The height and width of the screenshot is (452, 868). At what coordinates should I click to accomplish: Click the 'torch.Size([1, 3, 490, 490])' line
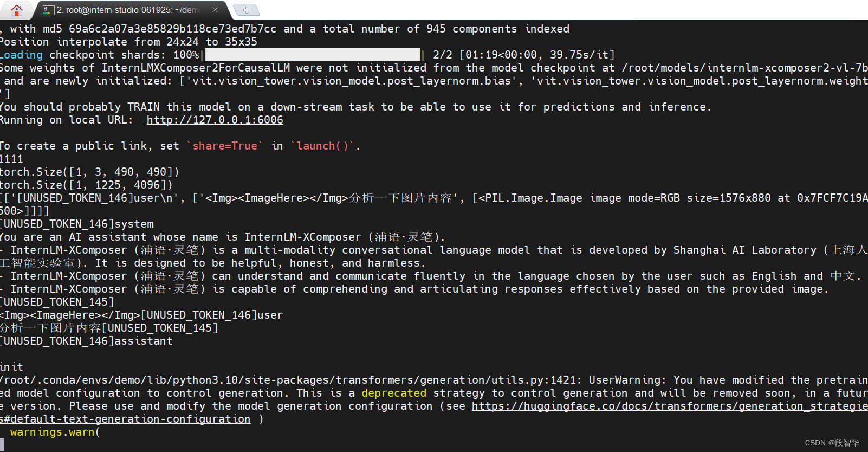[x=89, y=172]
